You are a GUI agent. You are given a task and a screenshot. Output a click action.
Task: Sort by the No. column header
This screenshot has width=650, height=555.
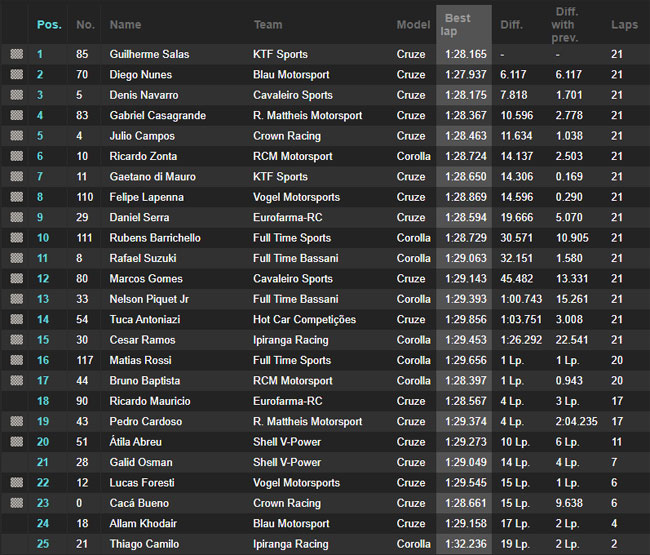click(85, 25)
